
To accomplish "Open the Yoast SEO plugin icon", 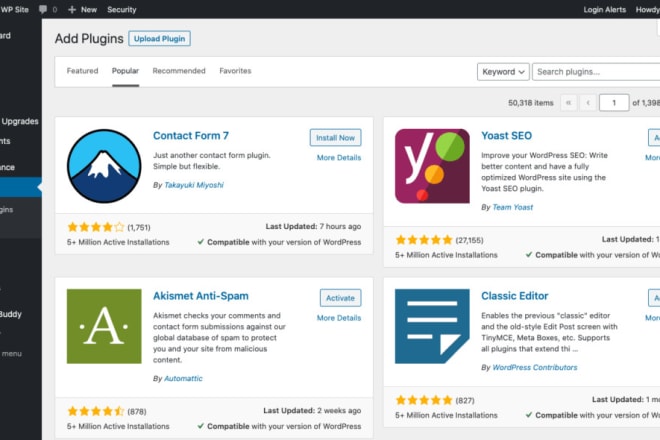I will 432,166.
